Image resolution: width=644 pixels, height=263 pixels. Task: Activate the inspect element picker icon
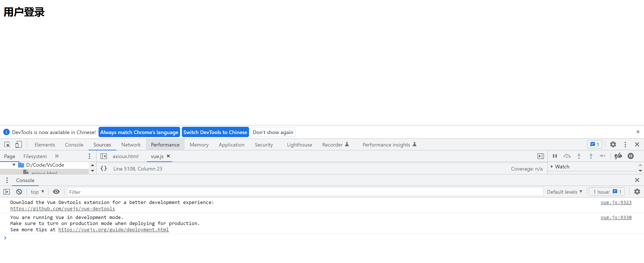coord(7,145)
